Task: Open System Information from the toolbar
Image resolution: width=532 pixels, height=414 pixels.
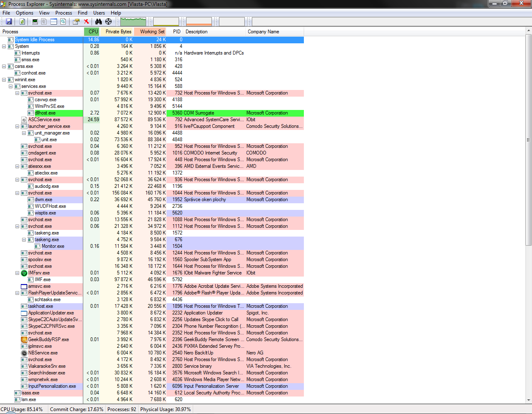Action: point(35,22)
